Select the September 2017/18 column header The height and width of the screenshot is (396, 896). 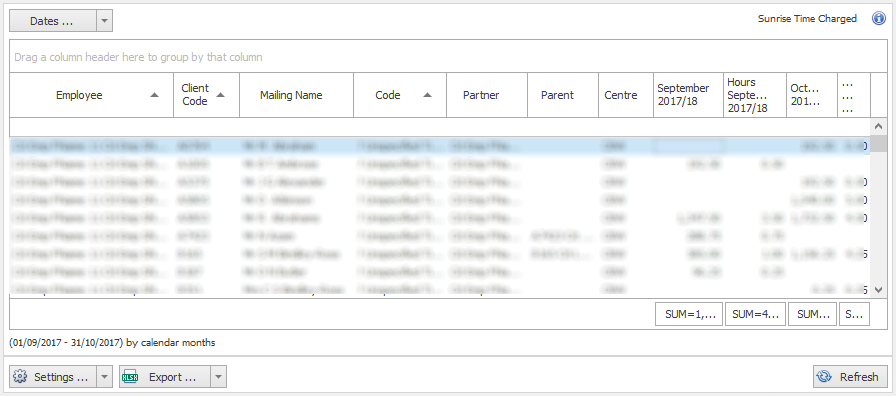(x=688, y=95)
